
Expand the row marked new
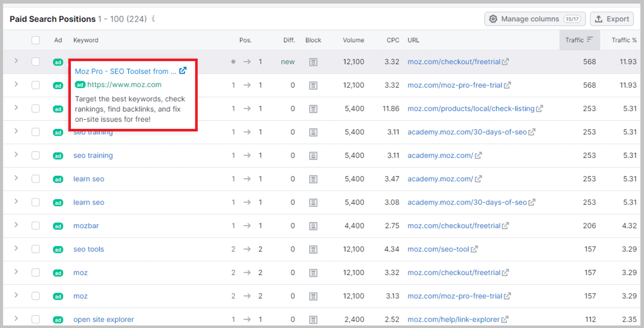click(x=16, y=61)
